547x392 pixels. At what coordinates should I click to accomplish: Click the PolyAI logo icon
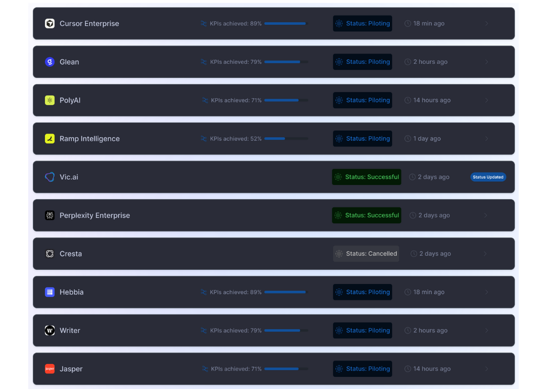point(50,100)
